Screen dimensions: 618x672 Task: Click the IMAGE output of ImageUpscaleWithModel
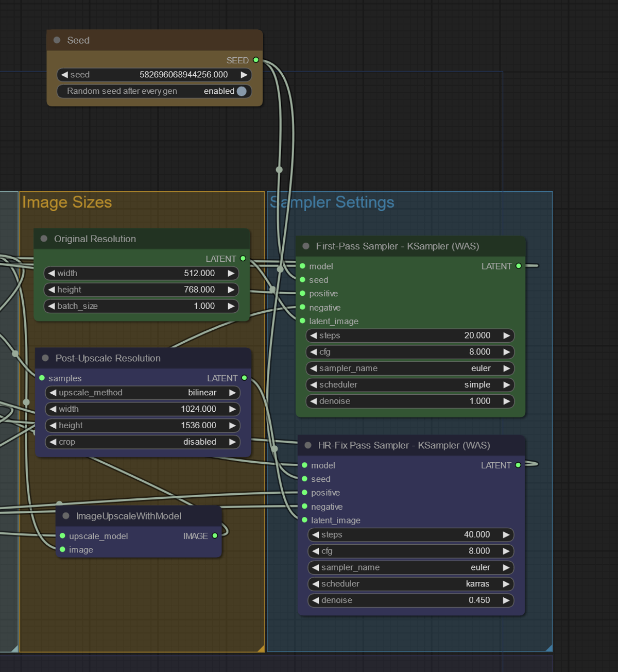[x=214, y=536]
